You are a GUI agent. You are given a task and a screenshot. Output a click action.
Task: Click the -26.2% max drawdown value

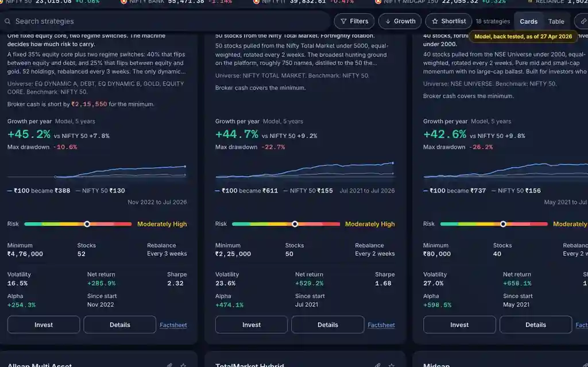(481, 147)
